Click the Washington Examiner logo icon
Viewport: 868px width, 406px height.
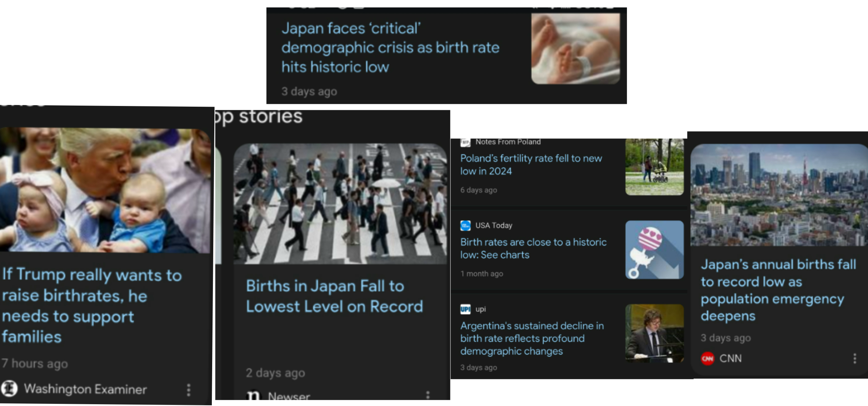tap(9, 388)
